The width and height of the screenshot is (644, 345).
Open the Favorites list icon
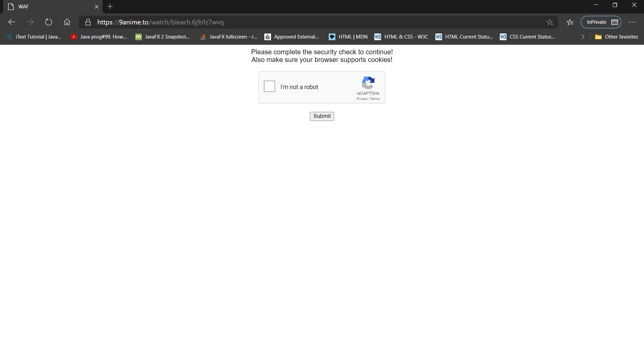(570, 22)
